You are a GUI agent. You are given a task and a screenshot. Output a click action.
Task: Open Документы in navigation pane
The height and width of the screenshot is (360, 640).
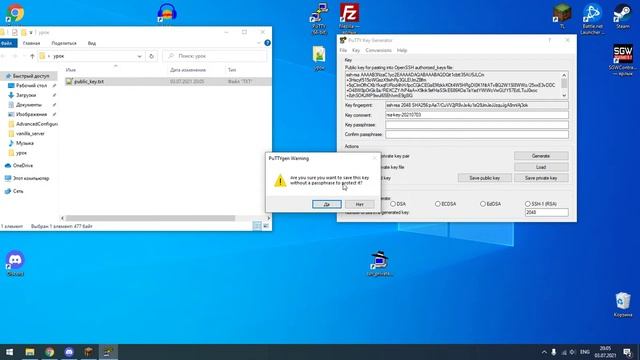coord(29,105)
